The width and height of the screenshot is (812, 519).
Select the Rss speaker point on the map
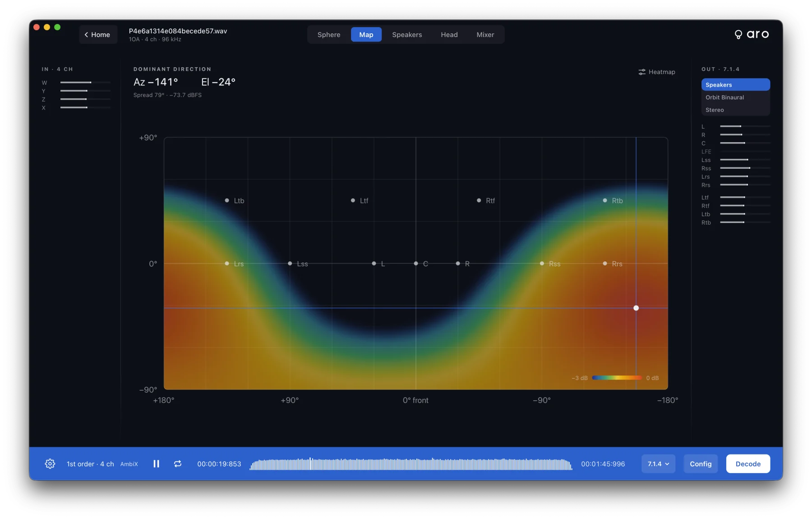(x=542, y=264)
